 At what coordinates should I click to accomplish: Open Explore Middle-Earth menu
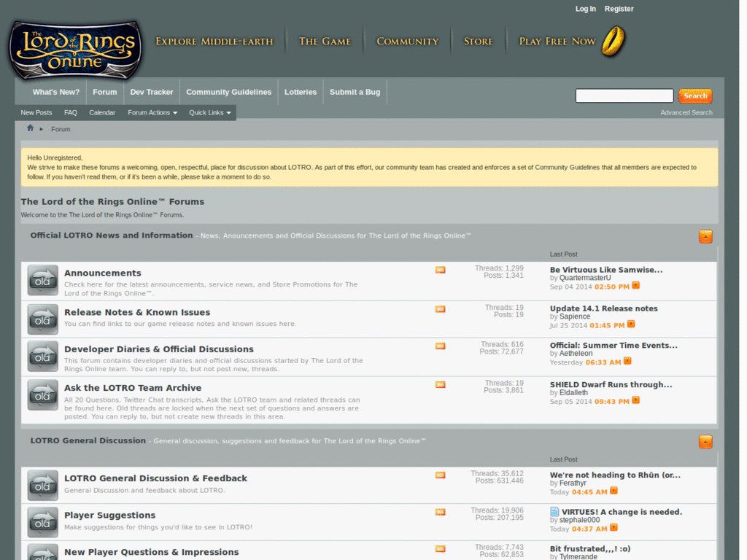pyautogui.click(x=214, y=42)
